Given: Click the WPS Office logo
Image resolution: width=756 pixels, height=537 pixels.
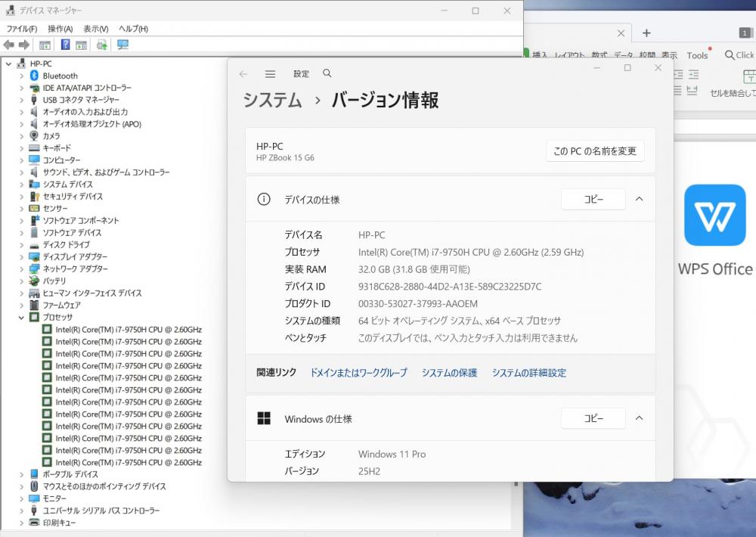Looking at the screenshot, I should pos(715,216).
